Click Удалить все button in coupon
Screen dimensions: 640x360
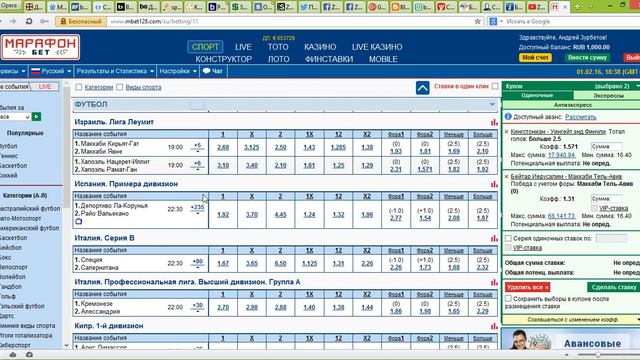coord(527,287)
